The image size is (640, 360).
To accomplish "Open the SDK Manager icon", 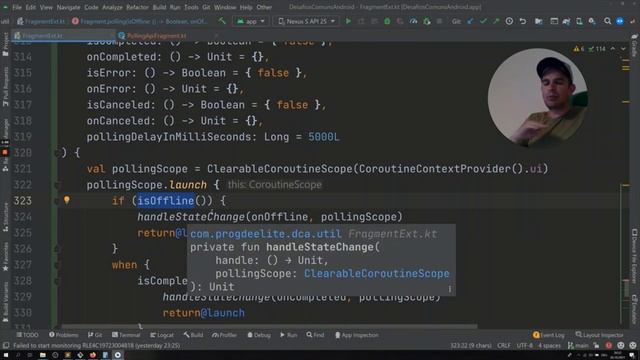I will pyautogui.click(x=592, y=21).
